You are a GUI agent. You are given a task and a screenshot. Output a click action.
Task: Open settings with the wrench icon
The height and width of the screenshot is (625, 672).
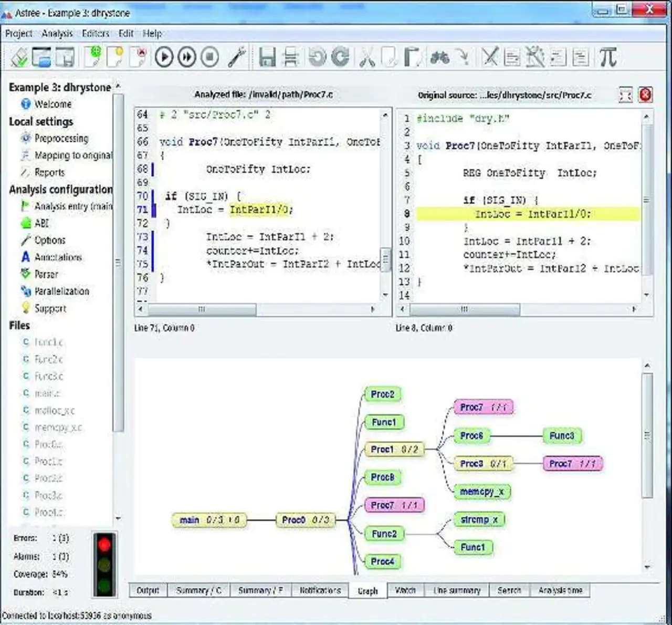[237, 57]
